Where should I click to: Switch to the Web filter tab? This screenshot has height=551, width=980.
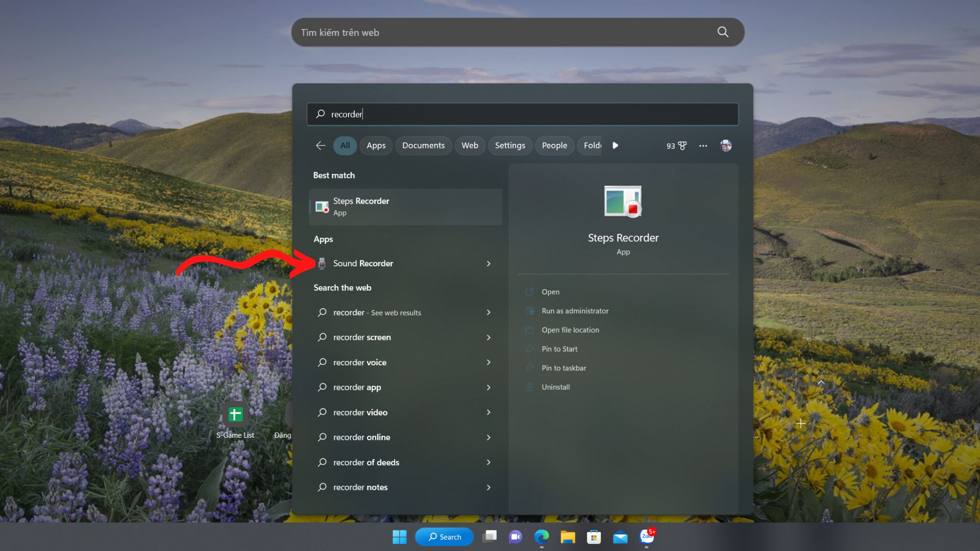coord(470,145)
